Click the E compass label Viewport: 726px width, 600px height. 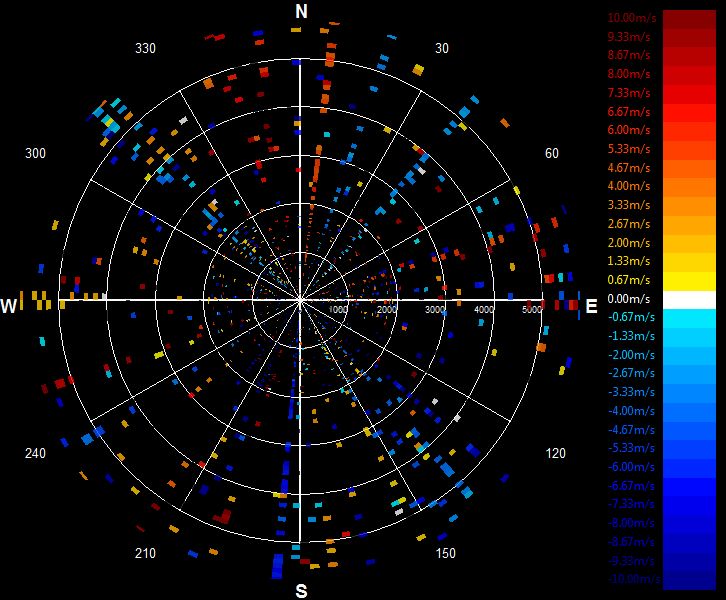click(x=591, y=306)
